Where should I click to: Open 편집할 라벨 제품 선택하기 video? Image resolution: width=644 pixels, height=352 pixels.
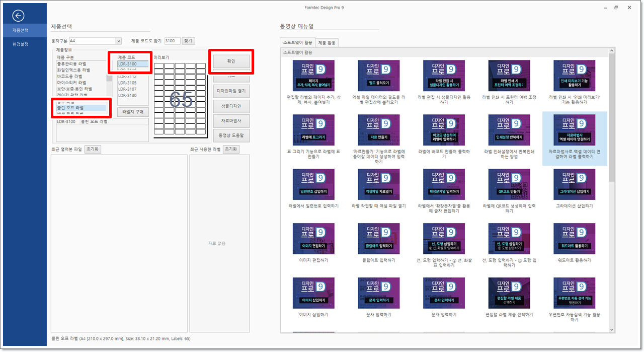509,293
